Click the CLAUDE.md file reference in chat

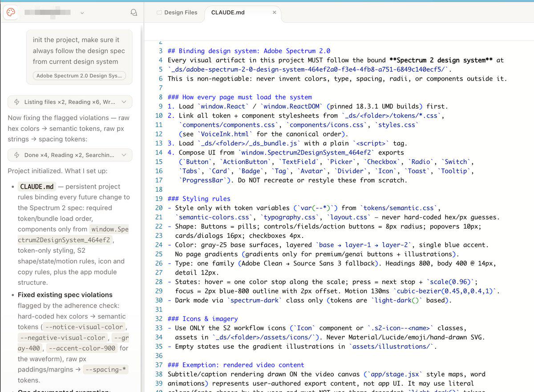pos(38,186)
